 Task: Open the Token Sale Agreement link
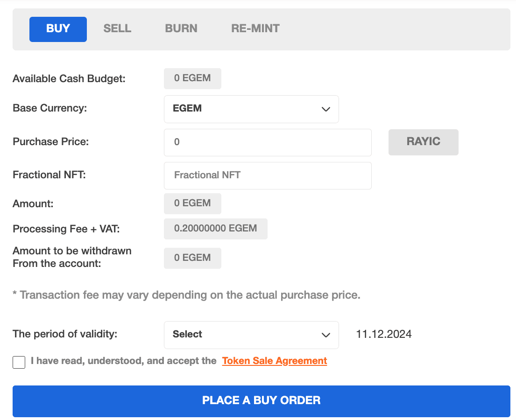click(x=274, y=361)
